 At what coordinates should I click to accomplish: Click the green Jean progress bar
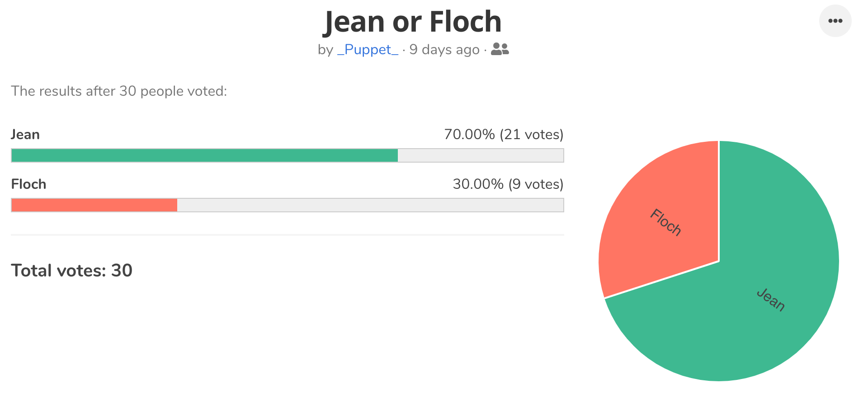tap(204, 155)
